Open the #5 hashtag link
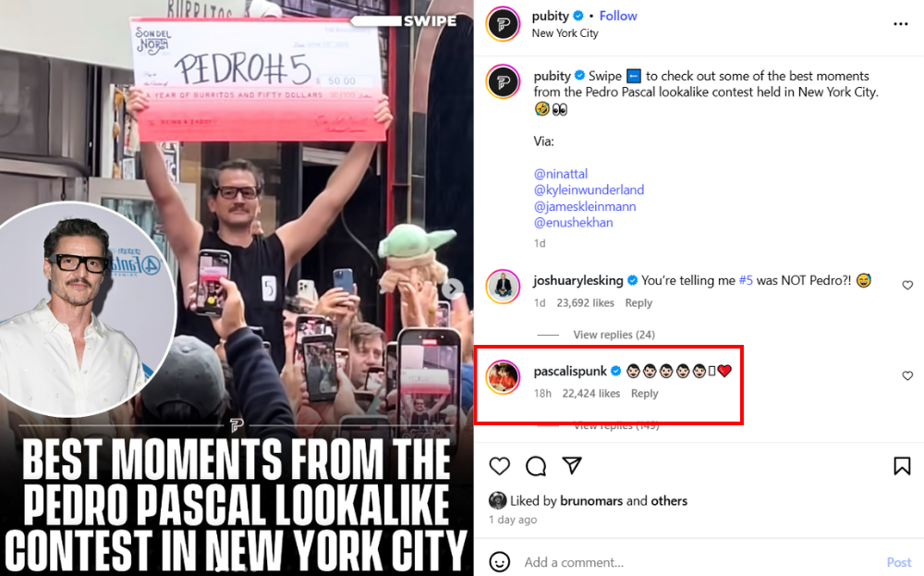 [746, 281]
